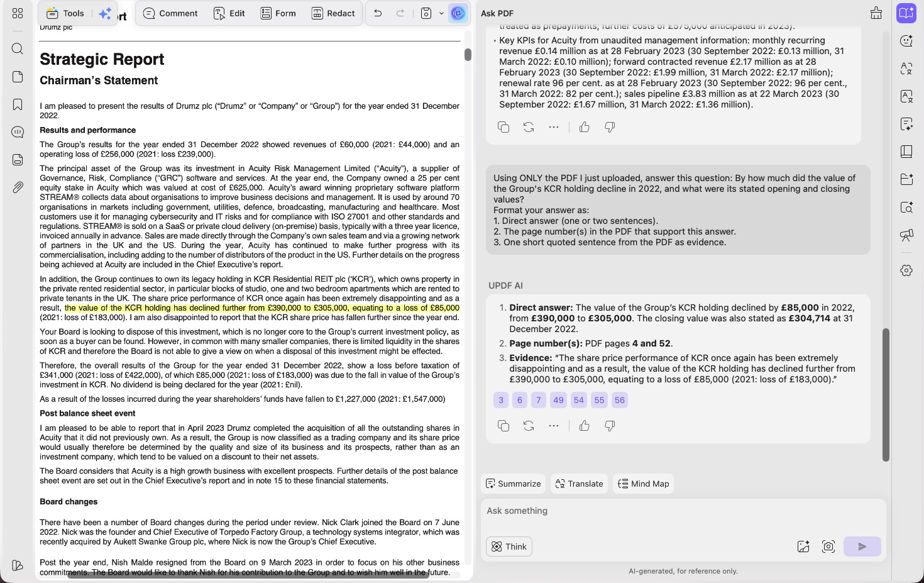
Task: Open the attachments paperclip panel
Action: click(x=18, y=187)
